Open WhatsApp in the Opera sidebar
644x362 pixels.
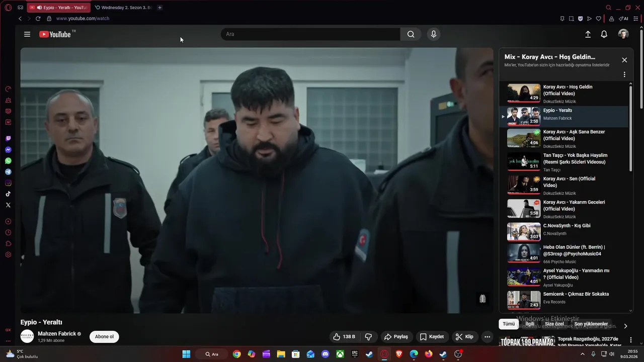coord(8,161)
